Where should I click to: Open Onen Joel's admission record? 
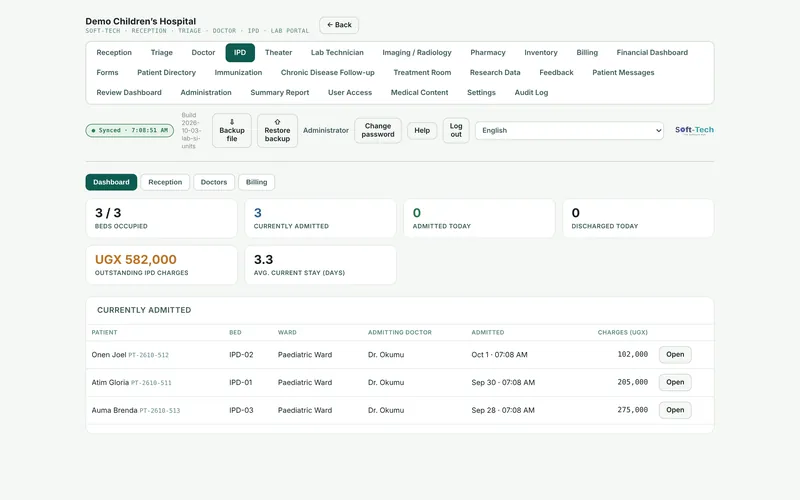coord(675,355)
